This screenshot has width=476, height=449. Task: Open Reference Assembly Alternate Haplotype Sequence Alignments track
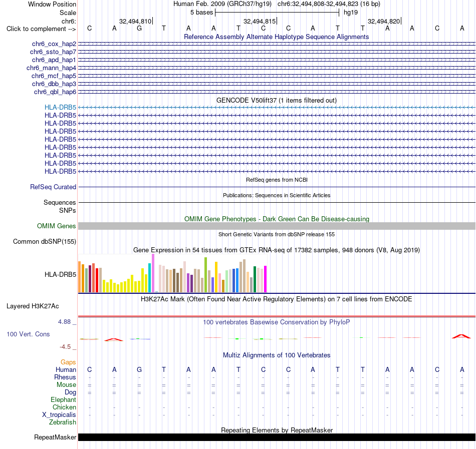[276, 37]
